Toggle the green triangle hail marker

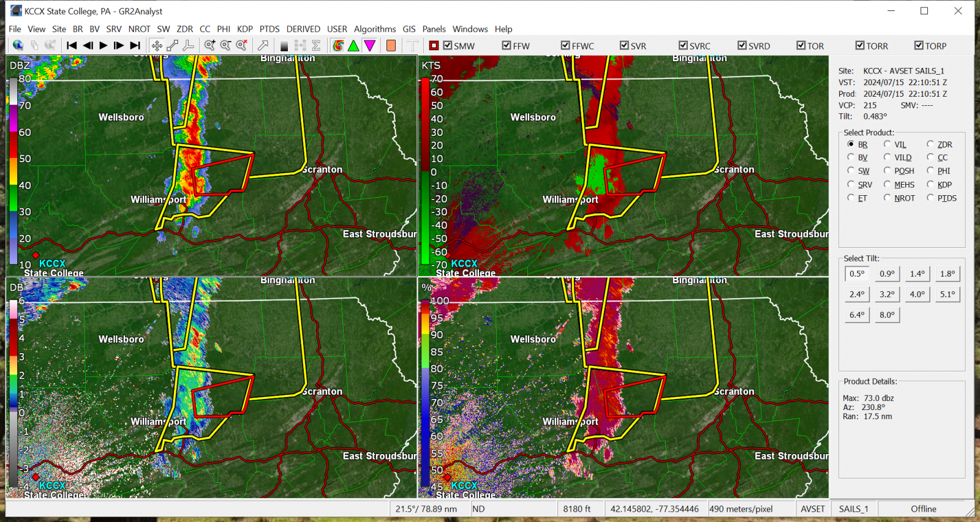click(354, 45)
